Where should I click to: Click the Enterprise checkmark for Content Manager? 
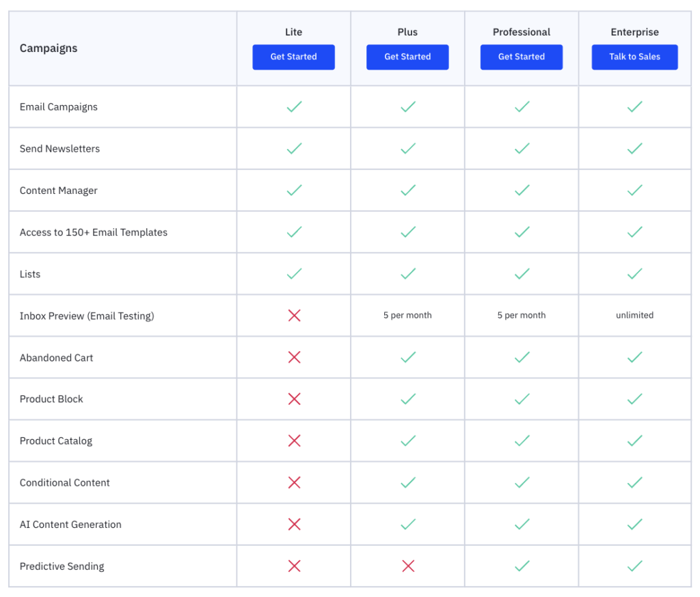635,190
